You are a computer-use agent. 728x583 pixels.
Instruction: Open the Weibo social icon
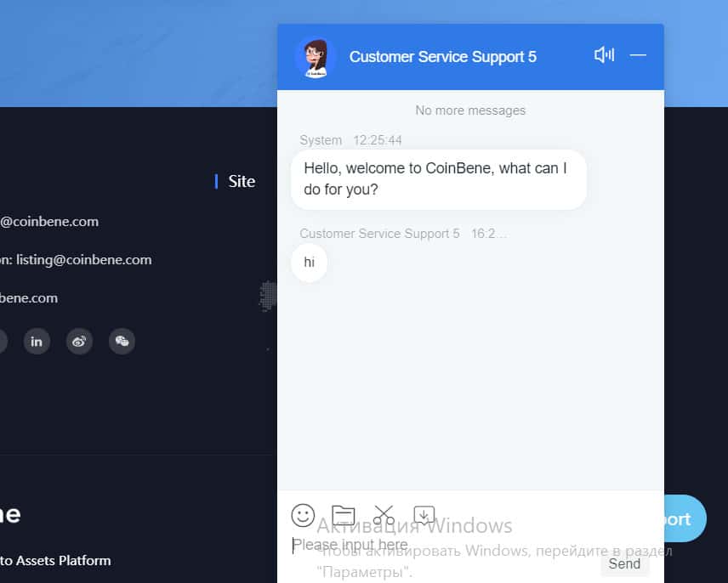point(79,342)
